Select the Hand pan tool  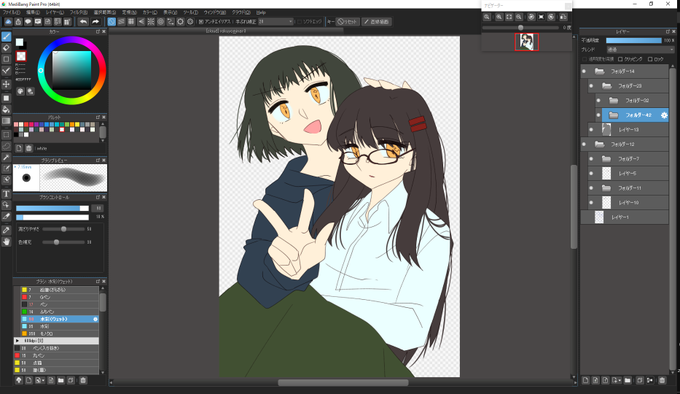click(6, 242)
